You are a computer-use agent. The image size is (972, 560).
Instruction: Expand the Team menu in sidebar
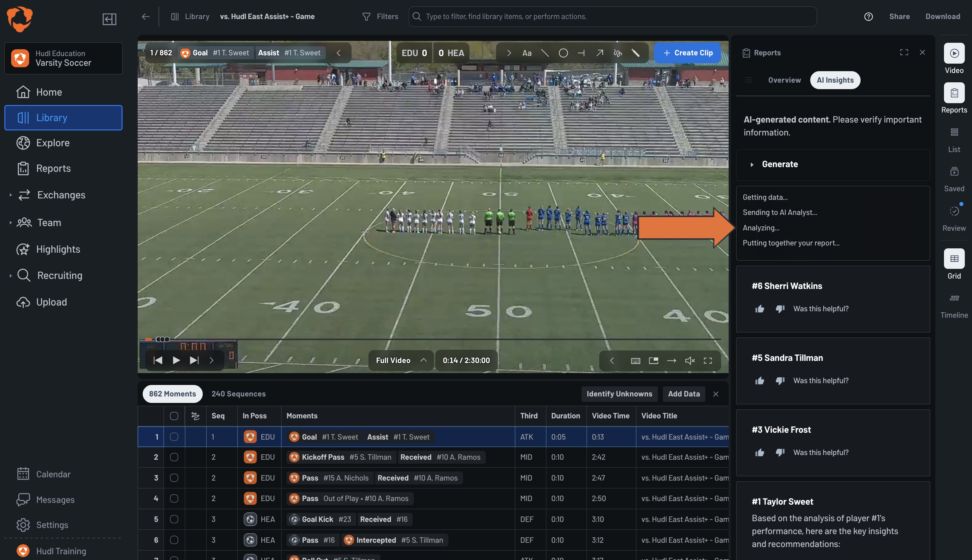point(10,223)
